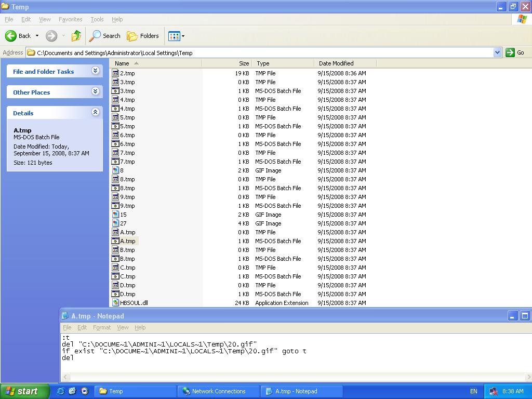Sort by the Date Modified column header
The width and height of the screenshot is (532, 399).
point(345,63)
